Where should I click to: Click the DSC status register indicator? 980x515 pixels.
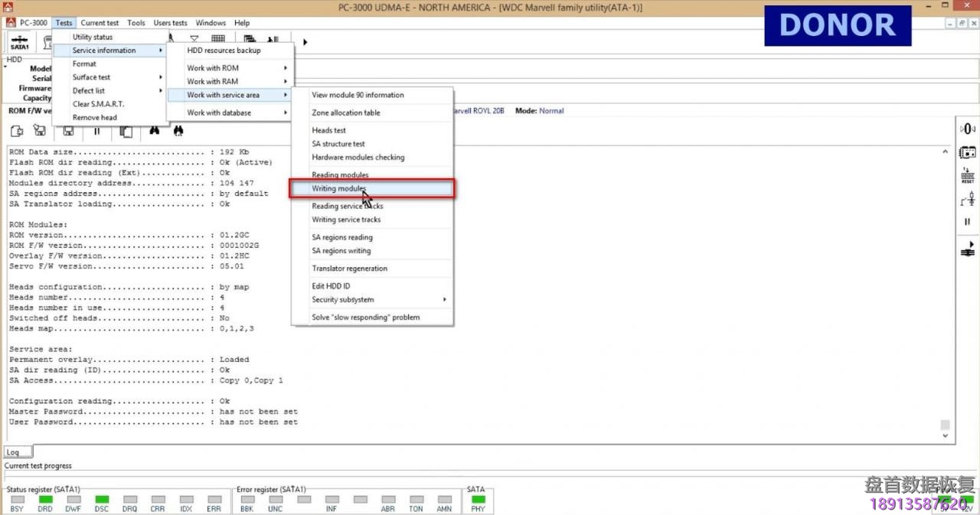coord(101,500)
